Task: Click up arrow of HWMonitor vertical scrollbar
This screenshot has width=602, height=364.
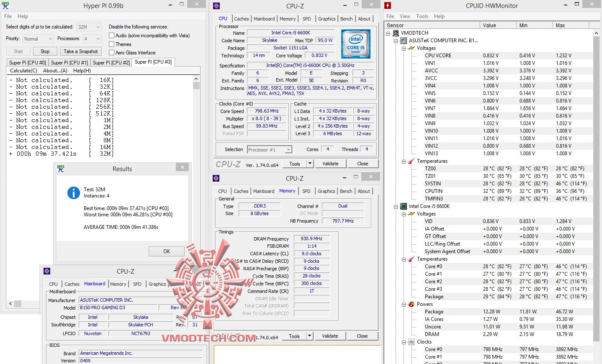Action: click(x=596, y=33)
